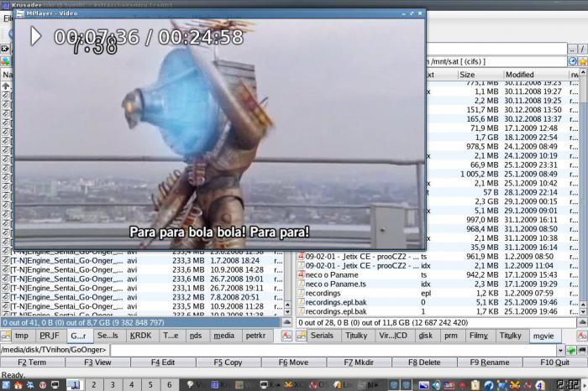Sort right panel by Modified column
Screen dimensions: 588x391
535,75
